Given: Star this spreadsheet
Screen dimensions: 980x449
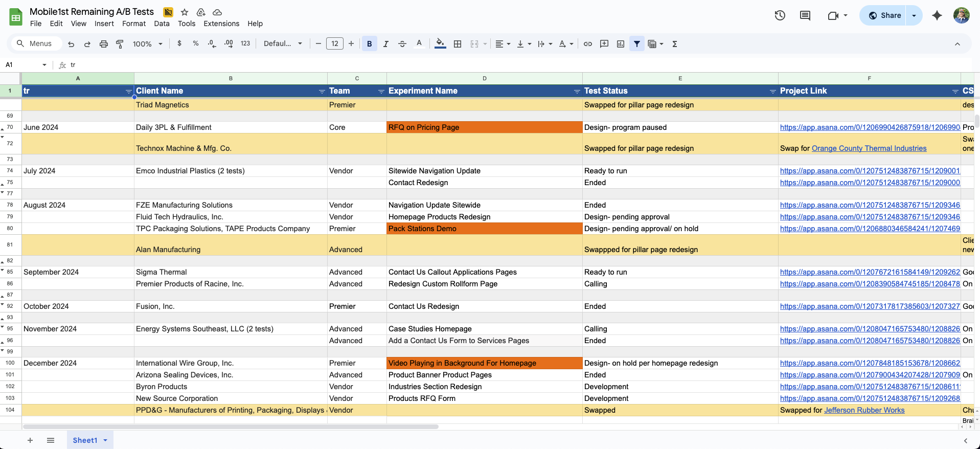Looking at the screenshot, I should point(185,12).
